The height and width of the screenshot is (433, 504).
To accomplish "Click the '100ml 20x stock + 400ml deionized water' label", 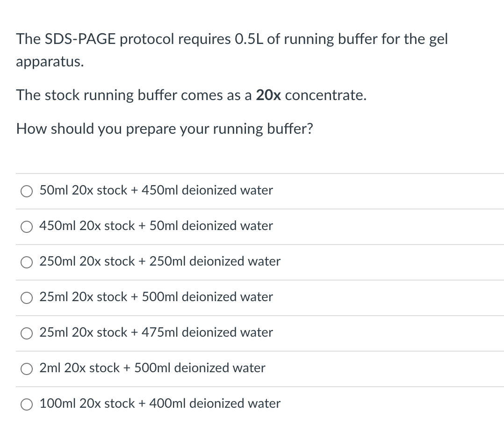I will point(160,404).
